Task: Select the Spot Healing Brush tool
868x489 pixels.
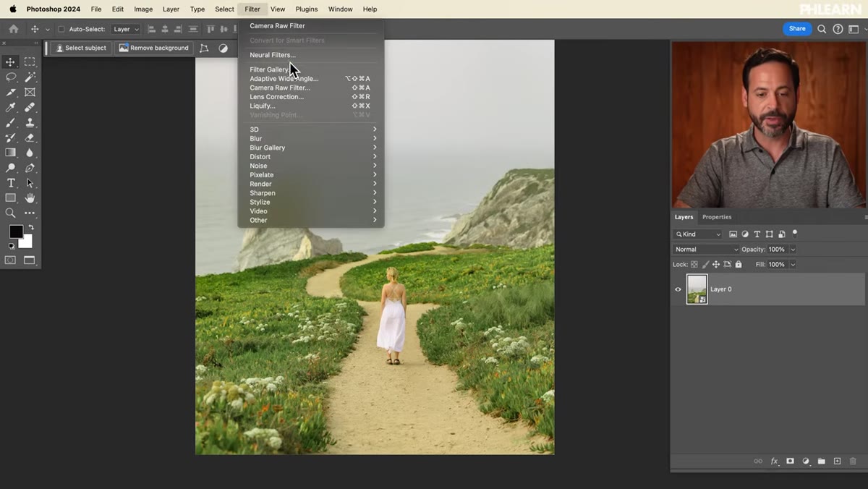Action: [30, 107]
